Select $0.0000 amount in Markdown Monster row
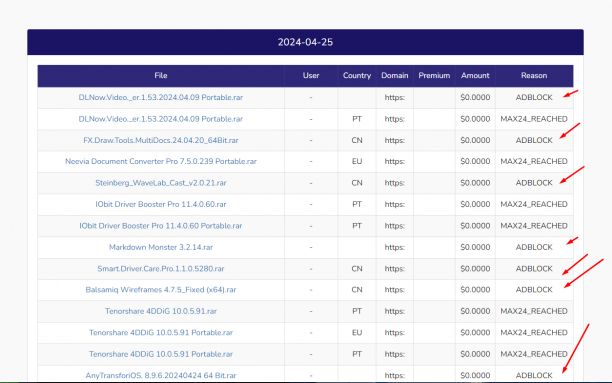This screenshot has height=383, width=612. 475,248
